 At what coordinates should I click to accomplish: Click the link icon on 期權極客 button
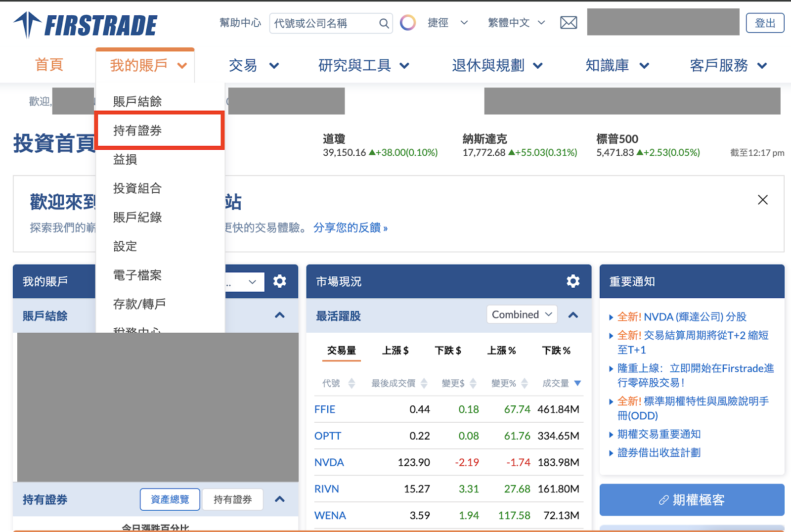click(x=664, y=500)
